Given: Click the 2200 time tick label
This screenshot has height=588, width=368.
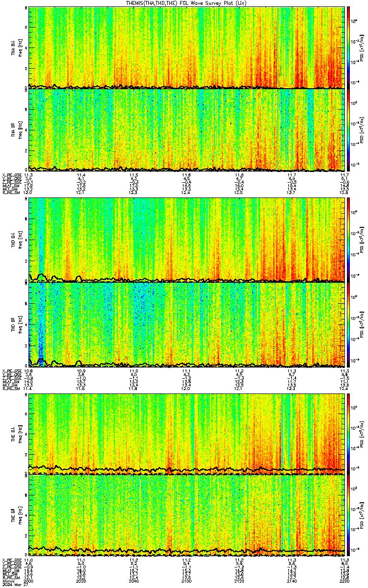Looking at the screenshot, I should pos(344,580).
